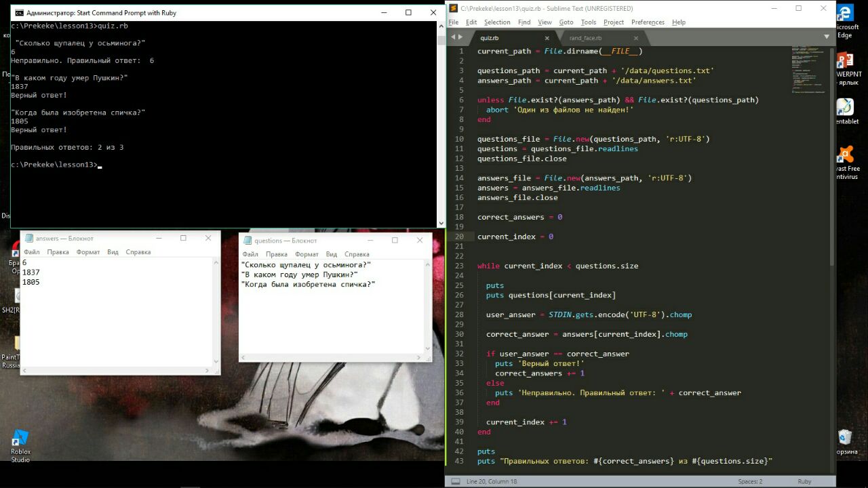Open Правка menu in answers Notepad

coord(58,252)
